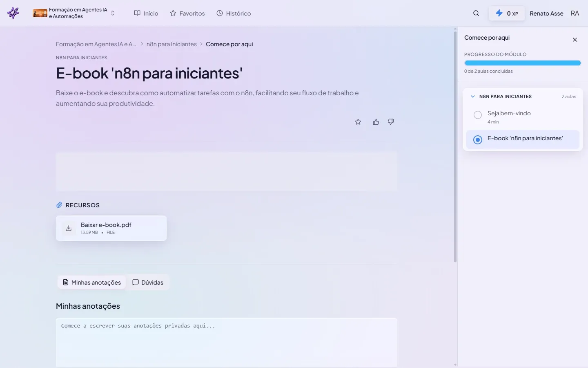The image size is (588, 368).
Task: Click the '4 min' duration text
Action: [493, 122]
